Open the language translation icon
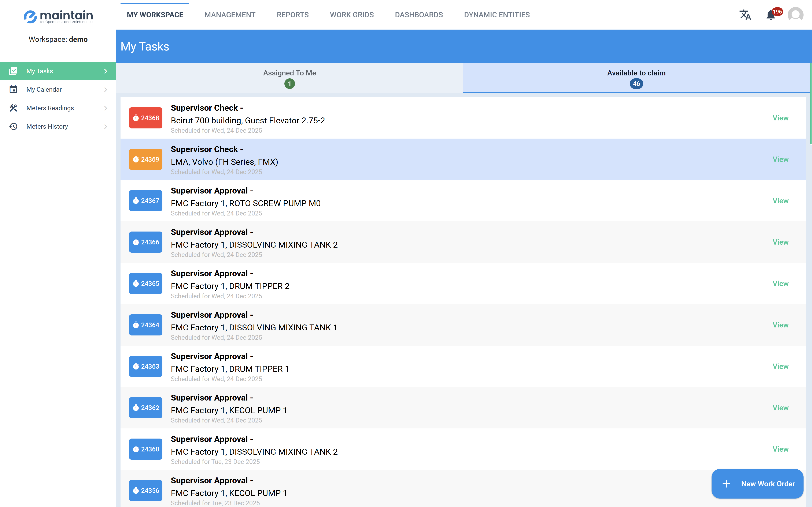This screenshot has width=812, height=507. (x=745, y=15)
